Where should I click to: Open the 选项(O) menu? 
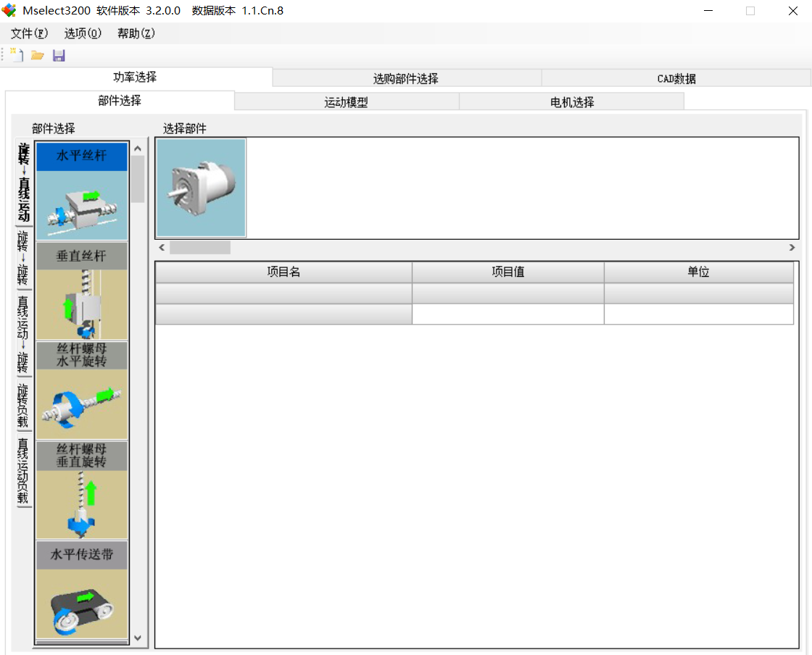[83, 33]
